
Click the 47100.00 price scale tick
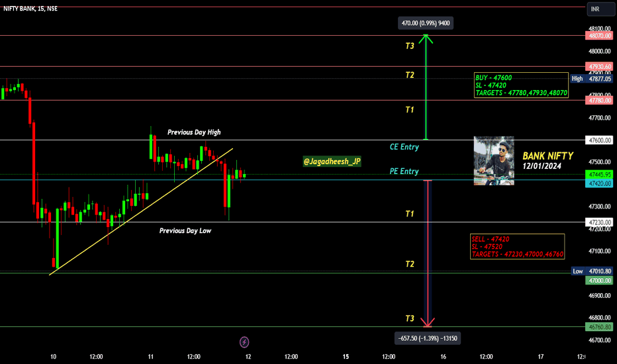tap(600, 251)
